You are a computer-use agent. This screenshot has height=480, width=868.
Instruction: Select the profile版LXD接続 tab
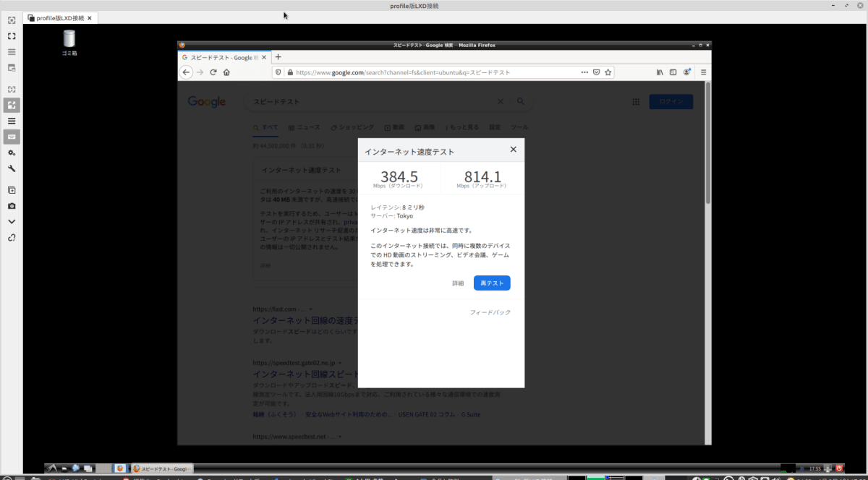point(60,17)
